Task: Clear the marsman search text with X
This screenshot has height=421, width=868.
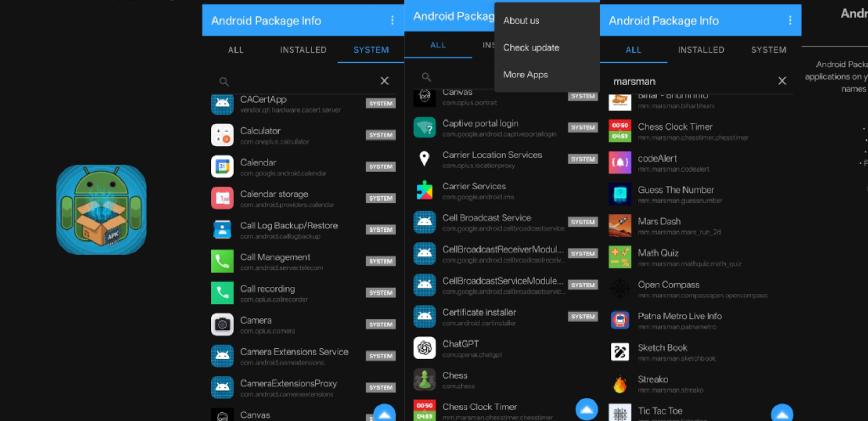Action: [782, 81]
